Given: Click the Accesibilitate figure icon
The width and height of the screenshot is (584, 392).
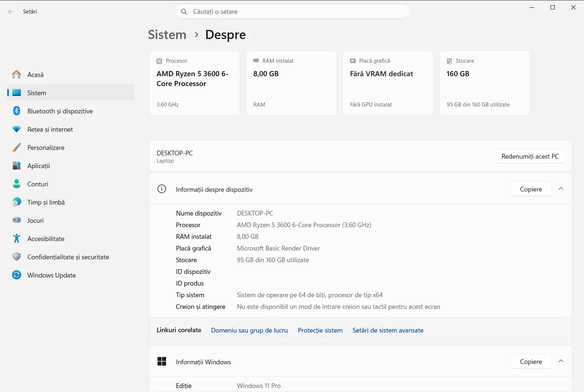Looking at the screenshot, I should [x=16, y=238].
